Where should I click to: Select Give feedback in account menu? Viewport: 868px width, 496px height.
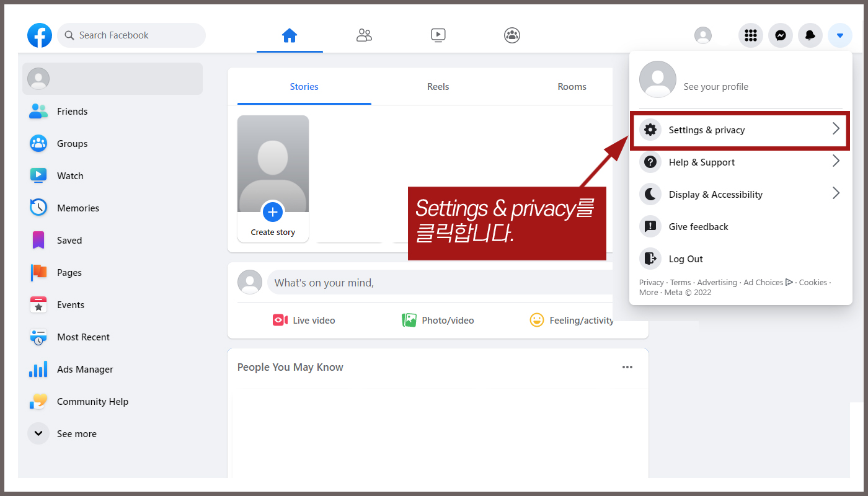(741, 227)
